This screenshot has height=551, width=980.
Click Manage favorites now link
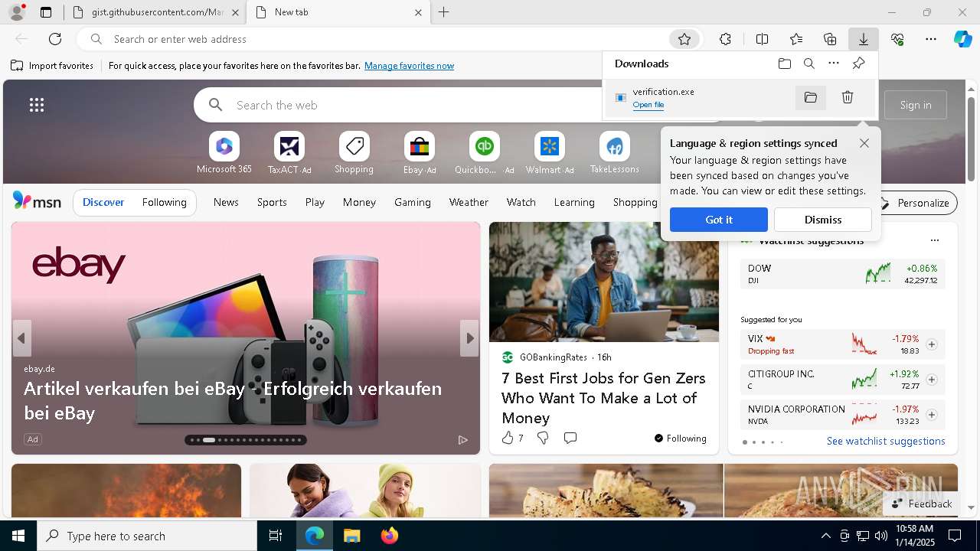pos(409,66)
